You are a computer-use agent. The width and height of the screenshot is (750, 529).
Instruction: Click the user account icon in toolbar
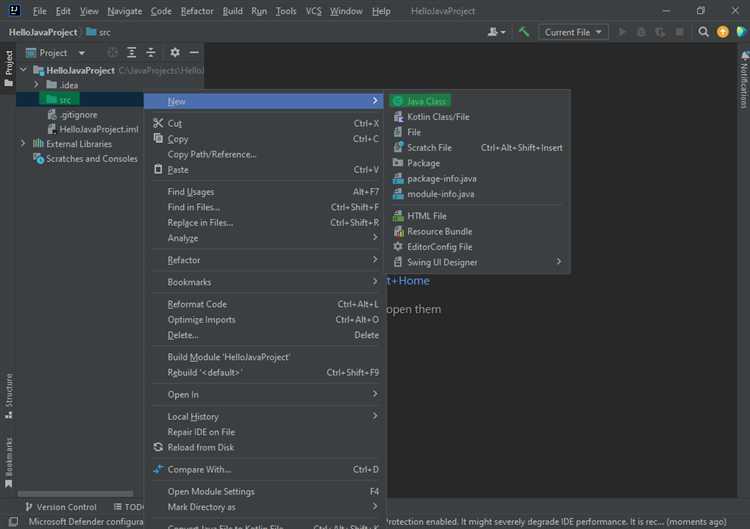coord(495,32)
